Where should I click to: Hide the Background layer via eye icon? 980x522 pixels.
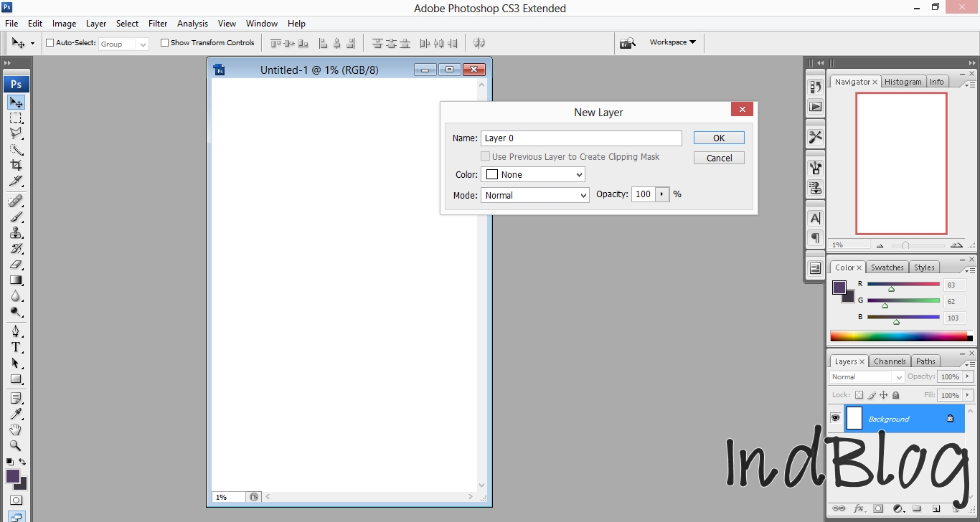[x=836, y=419]
